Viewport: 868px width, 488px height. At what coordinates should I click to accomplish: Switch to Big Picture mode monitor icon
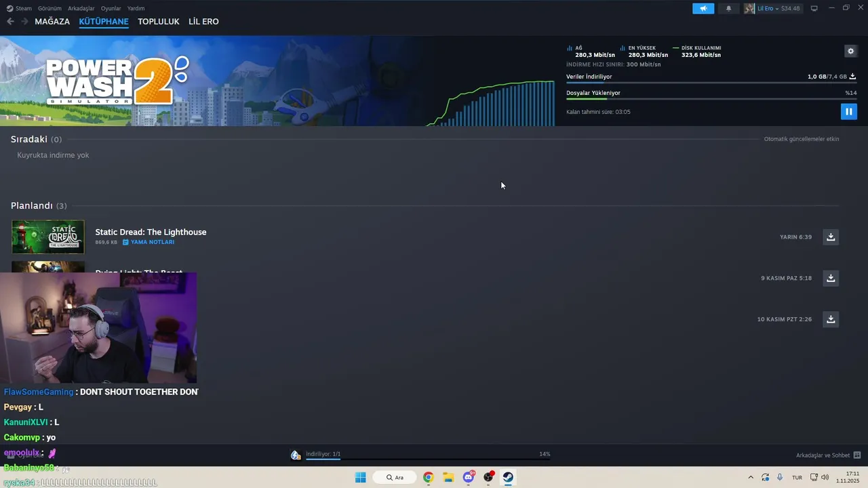point(814,8)
